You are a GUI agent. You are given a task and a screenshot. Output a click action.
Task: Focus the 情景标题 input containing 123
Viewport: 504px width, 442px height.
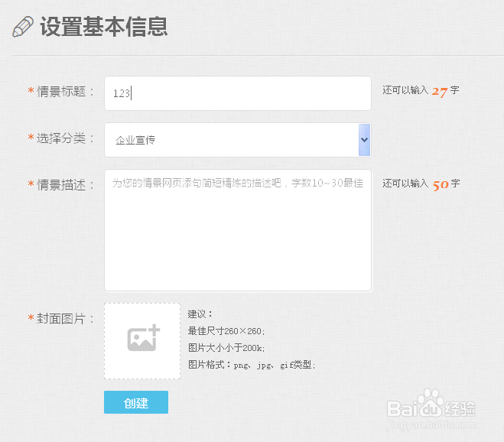[x=237, y=93]
